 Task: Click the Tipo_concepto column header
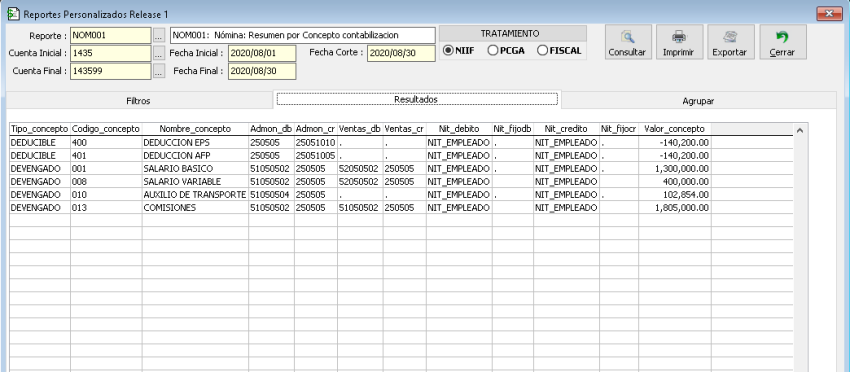coord(40,129)
